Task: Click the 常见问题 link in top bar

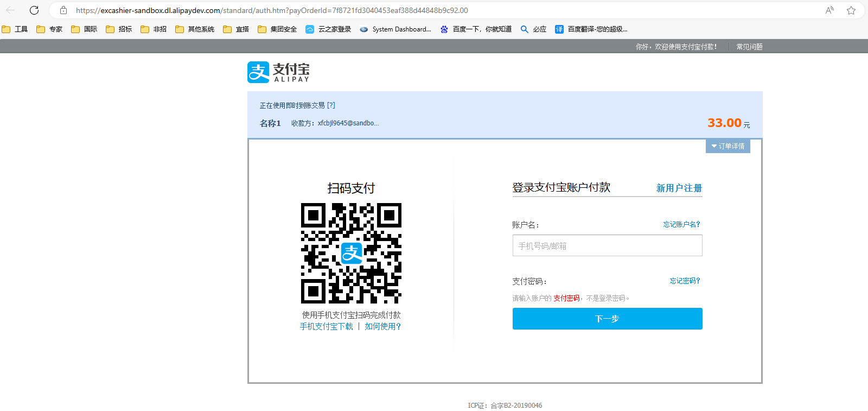Action: pos(749,47)
